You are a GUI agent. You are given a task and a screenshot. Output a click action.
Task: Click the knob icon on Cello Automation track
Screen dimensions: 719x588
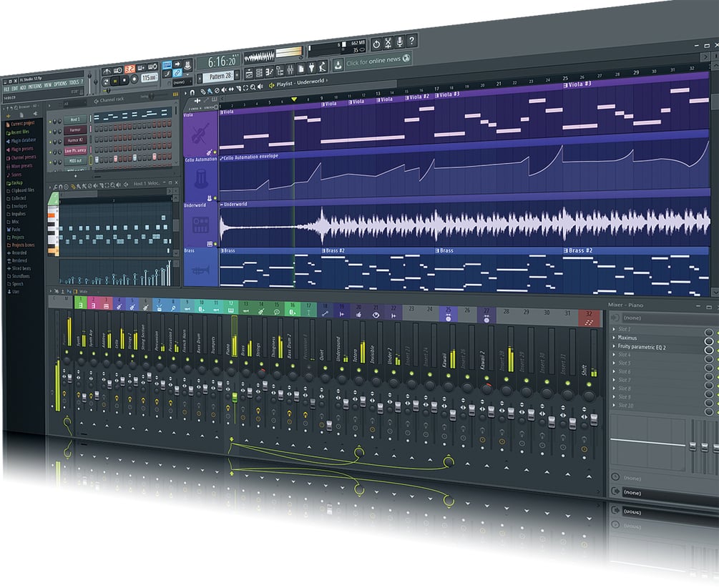201,179
